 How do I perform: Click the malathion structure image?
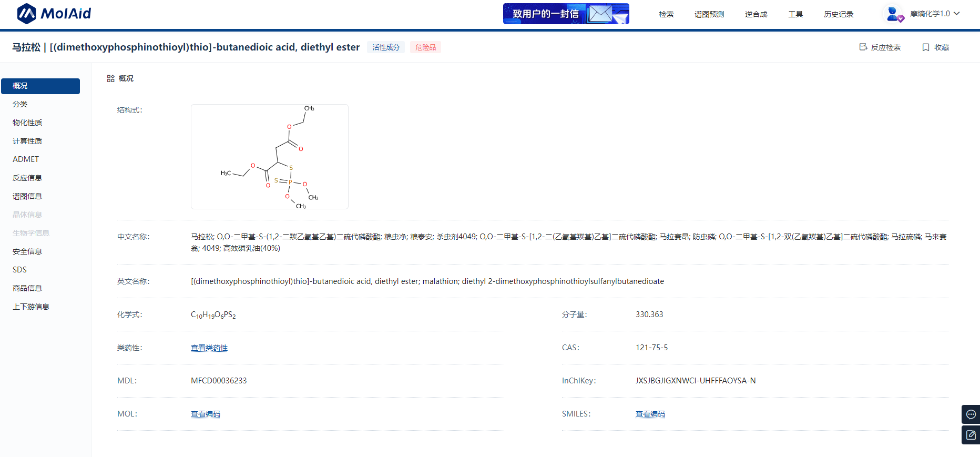[269, 157]
